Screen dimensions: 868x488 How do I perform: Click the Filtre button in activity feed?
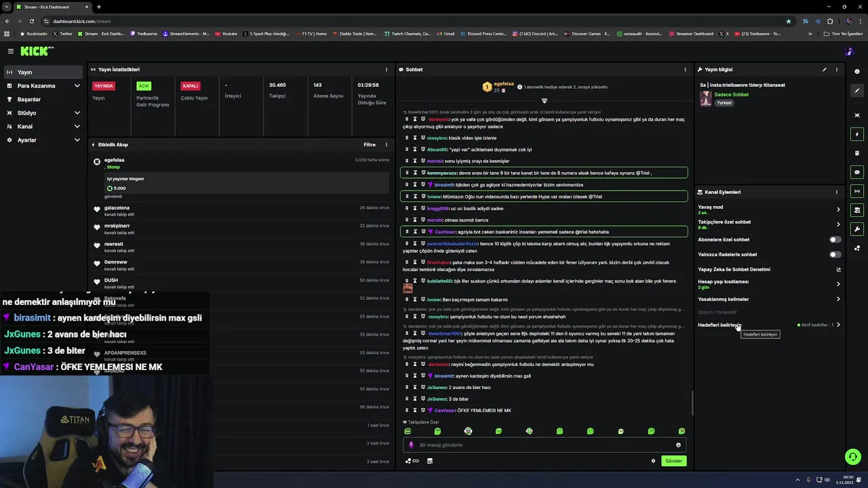(370, 144)
